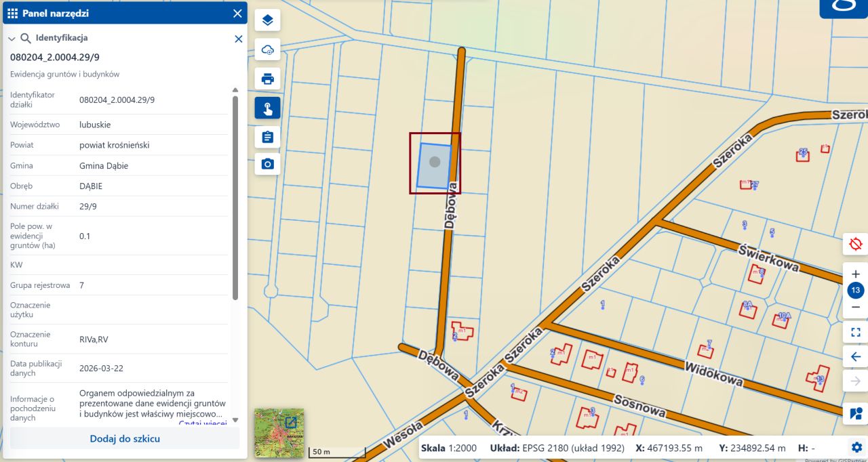This screenshot has height=462, width=868.
Task: Click Ewidencja gruntów i budynków subtitle
Action: coord(64,74)
